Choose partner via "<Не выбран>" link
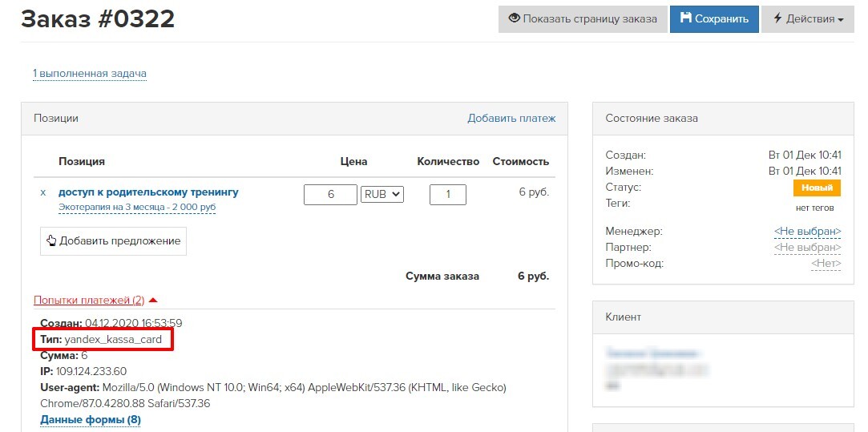The height and width of the screenshot is (432, 868). click(x=807, y=247)
